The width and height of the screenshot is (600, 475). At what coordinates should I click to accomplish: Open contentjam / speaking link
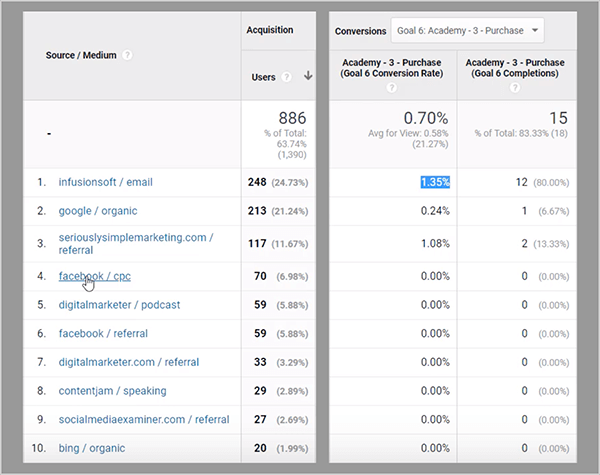click(x=112, y=391)
